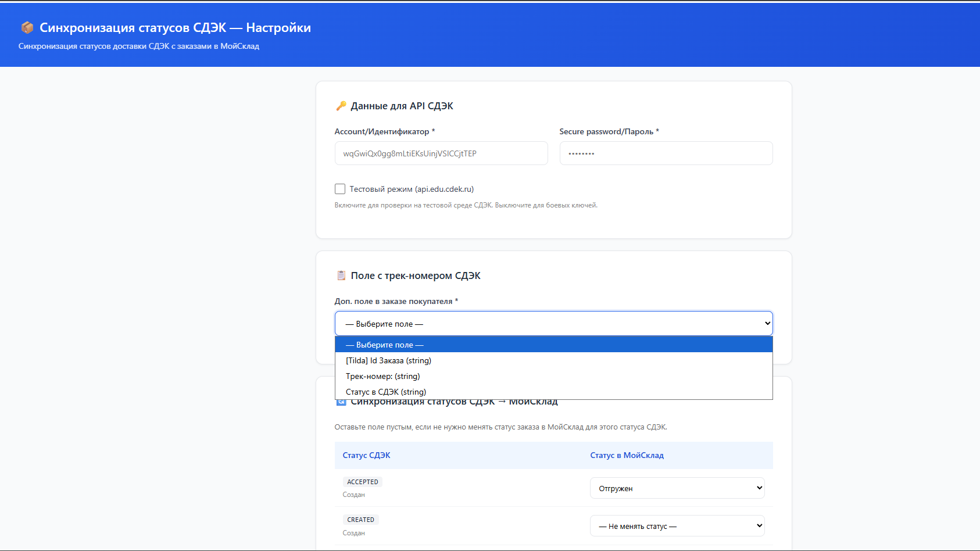
Task: Click the Создан description under CREATED
Action: (354, 533)
